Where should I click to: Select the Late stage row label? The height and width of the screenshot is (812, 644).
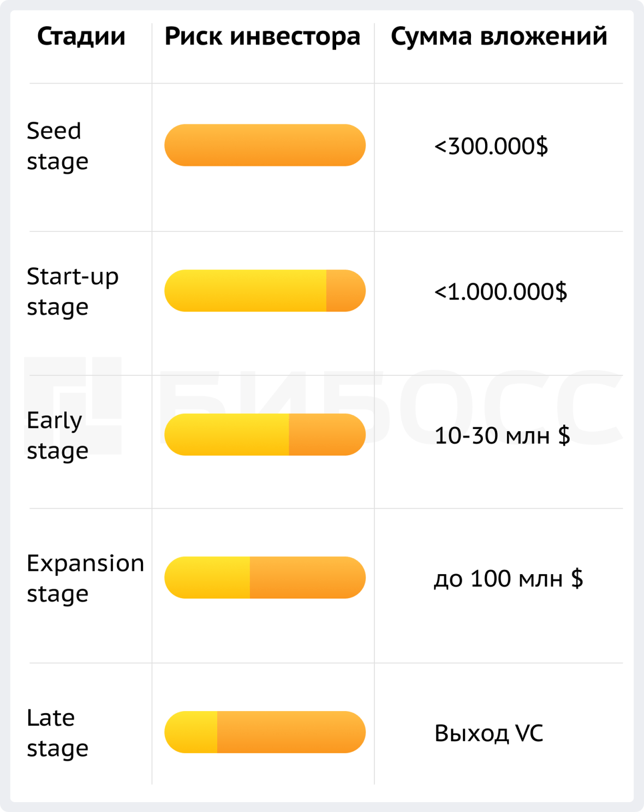57,732
